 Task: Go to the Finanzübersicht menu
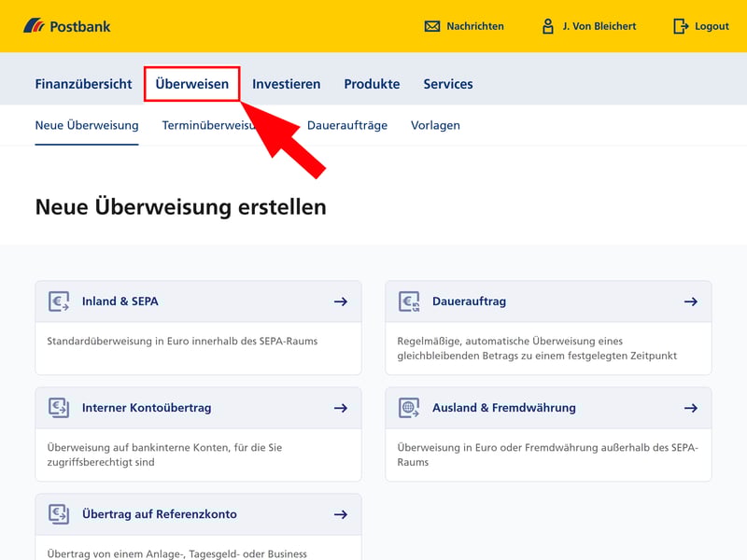(83, 84)
